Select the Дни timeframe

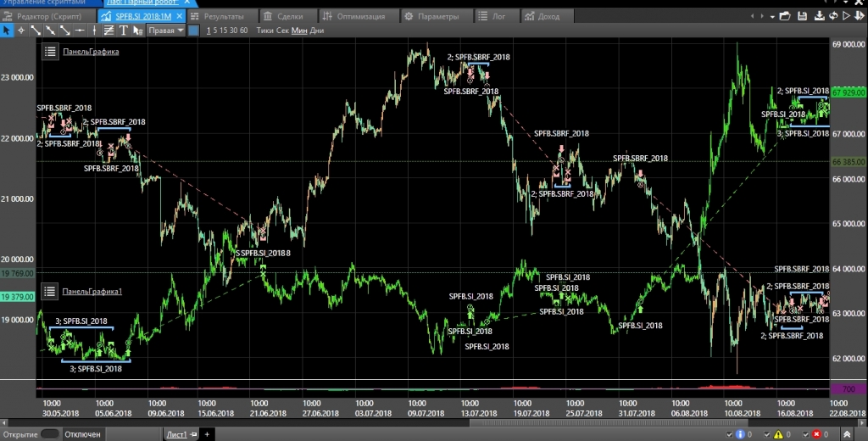[317, 31]
